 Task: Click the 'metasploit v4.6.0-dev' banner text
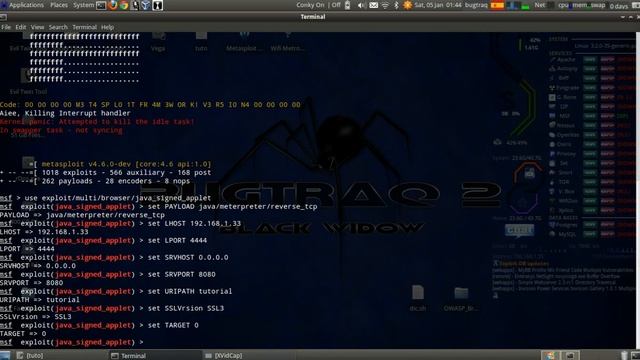pos(126,164)
